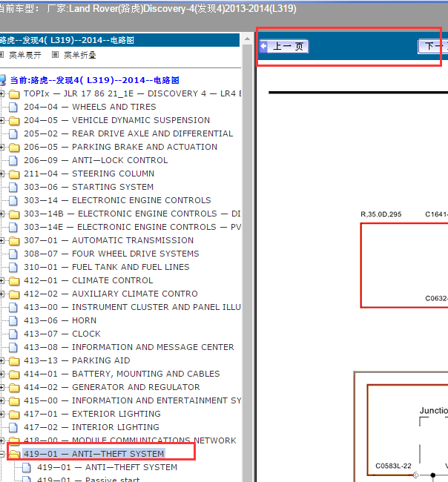The height and width of the screenshot is (482, 448).
Task: Click the 上一页 previous page button
Action: pos(283,47)
